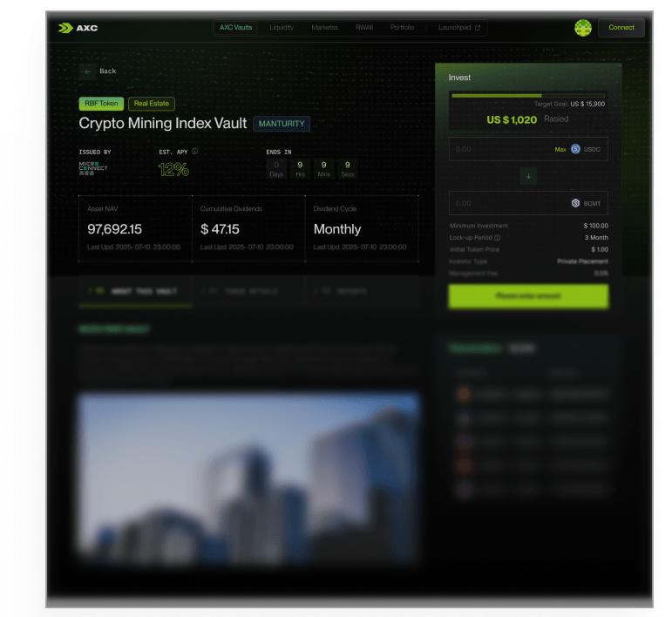Click the Connect wallet button
This screenshot has width=672, height=617.
[621, 27]
